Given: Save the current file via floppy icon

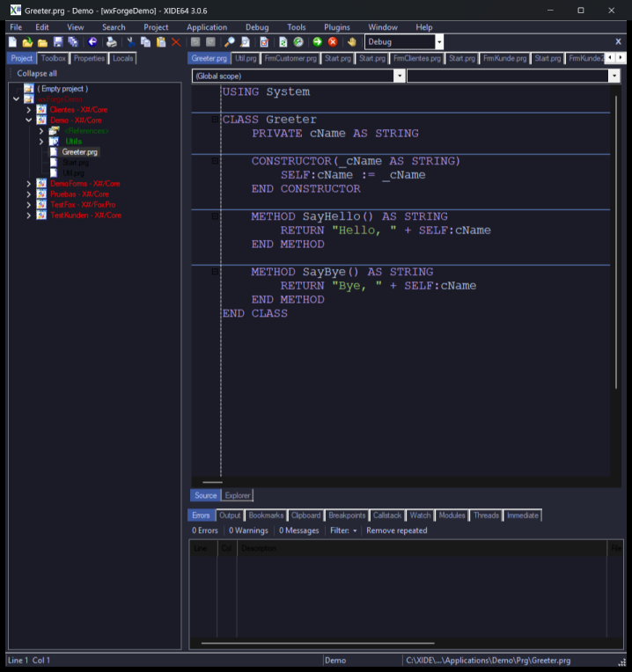Looking at the screenshot, I should pos(58,42).
